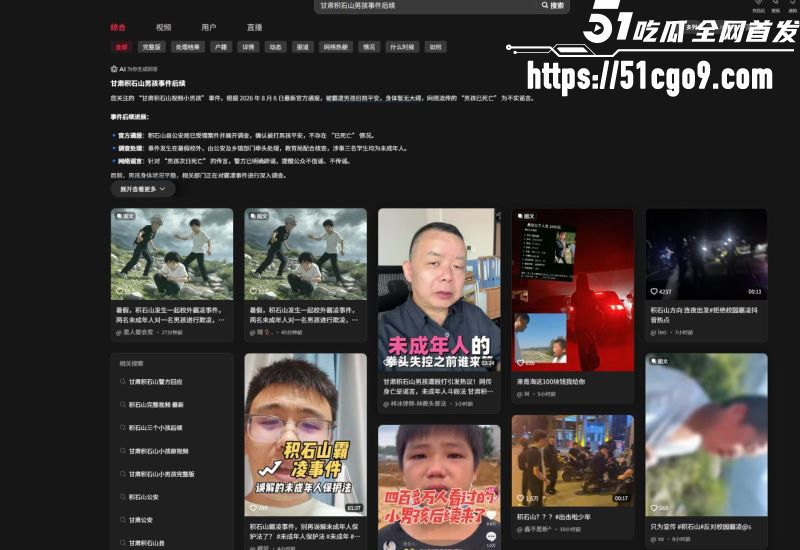Select the 详情 filter chip
This screenshot has width=800, height=550.
point(248,47)
